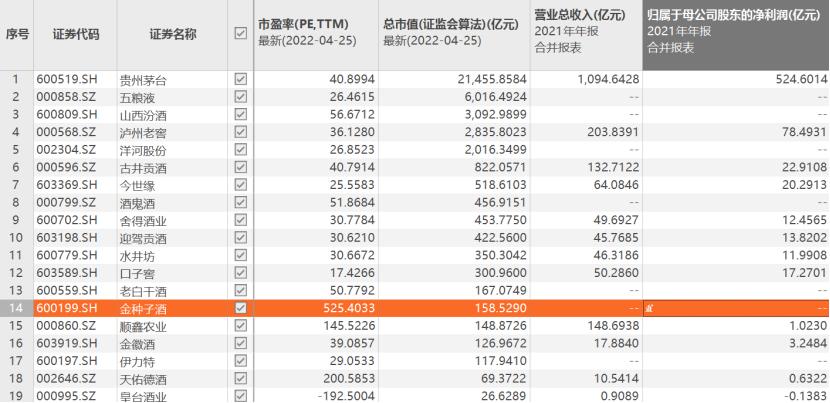This screenshot has width=830, height=403.
Task: Select stock name 皇台酒业
Action: click(x=144, y=396)
